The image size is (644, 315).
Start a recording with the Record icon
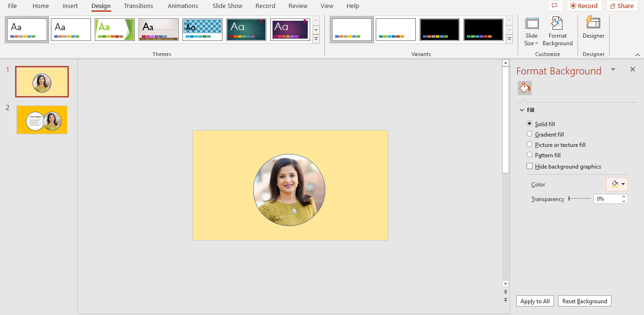coord(584,6)
